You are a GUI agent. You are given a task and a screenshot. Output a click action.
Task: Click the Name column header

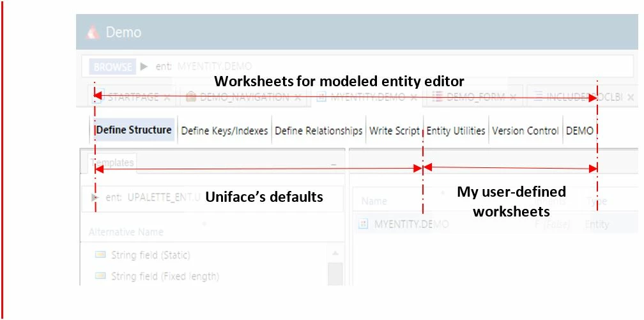tap(374, 201)
